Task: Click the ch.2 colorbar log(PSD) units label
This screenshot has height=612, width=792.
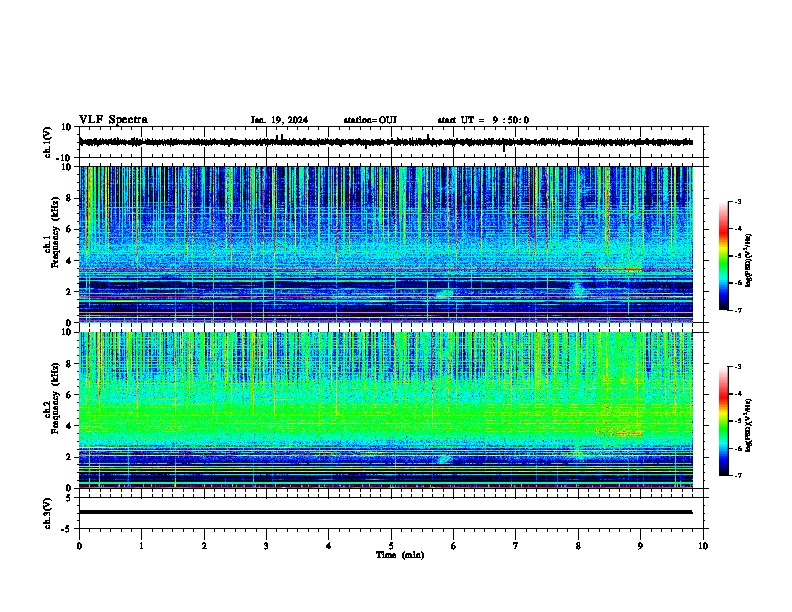Action: 748,425
